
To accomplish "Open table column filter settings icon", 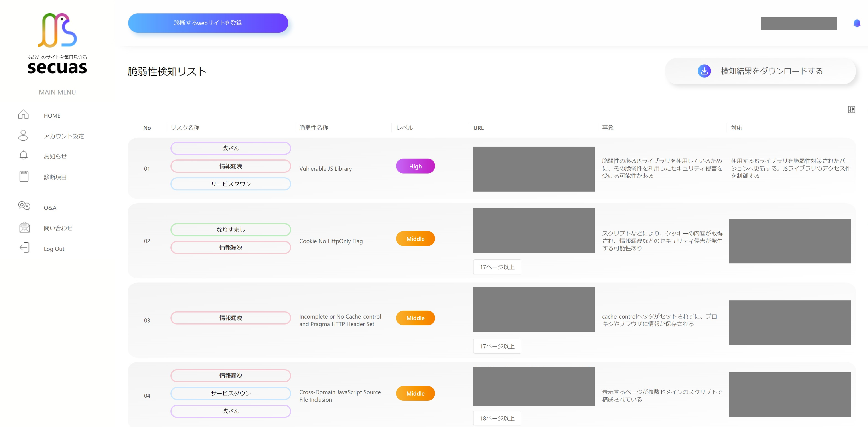I will pos(851,110).
